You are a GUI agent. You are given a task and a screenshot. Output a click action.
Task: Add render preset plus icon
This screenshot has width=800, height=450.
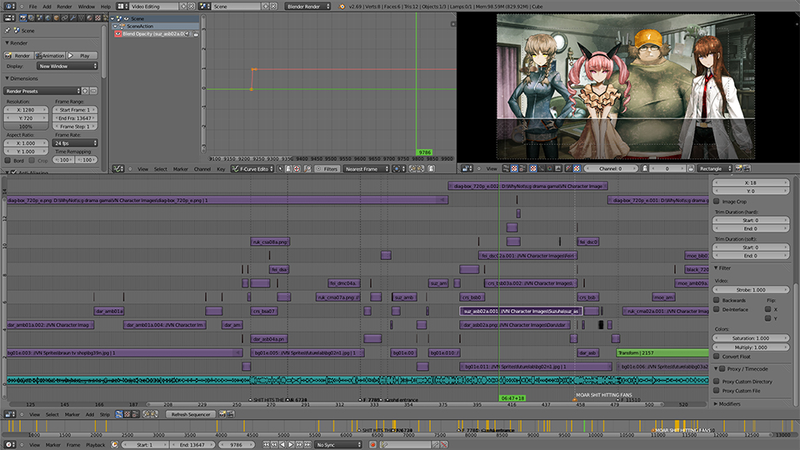tap(85, 91)
